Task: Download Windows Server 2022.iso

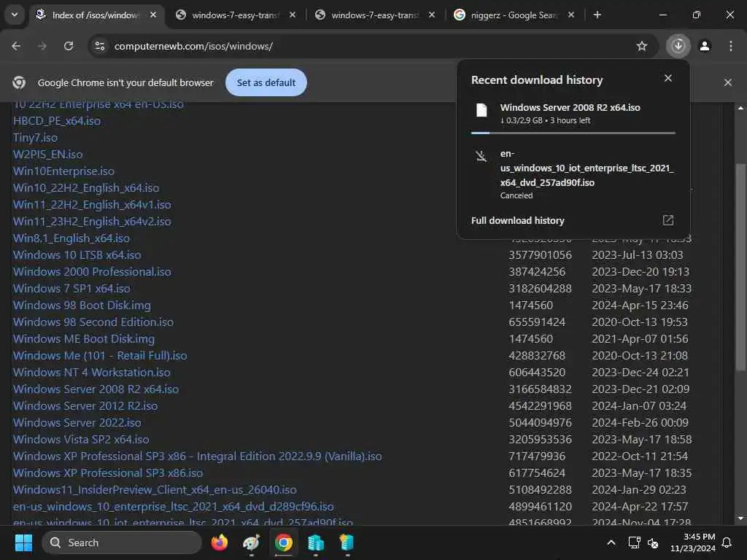Action: point(77,422)
